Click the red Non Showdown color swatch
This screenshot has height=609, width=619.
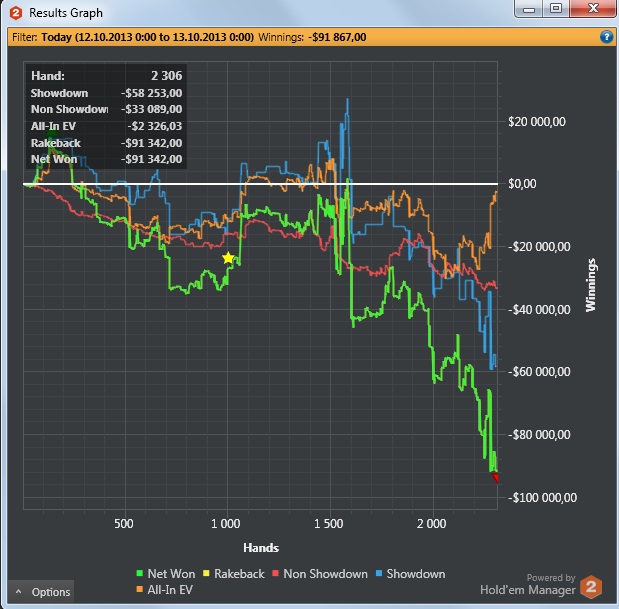click(276, 573)
